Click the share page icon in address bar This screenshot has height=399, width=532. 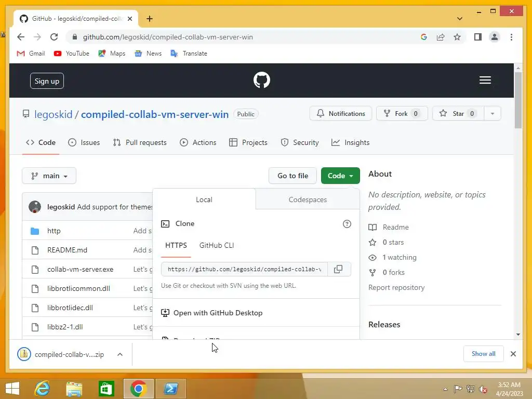441,37
